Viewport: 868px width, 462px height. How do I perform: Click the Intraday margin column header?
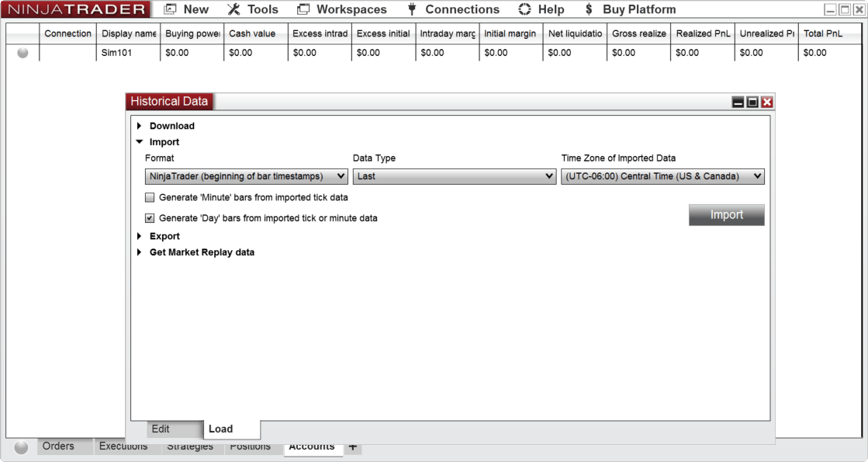tap(448, 34)
